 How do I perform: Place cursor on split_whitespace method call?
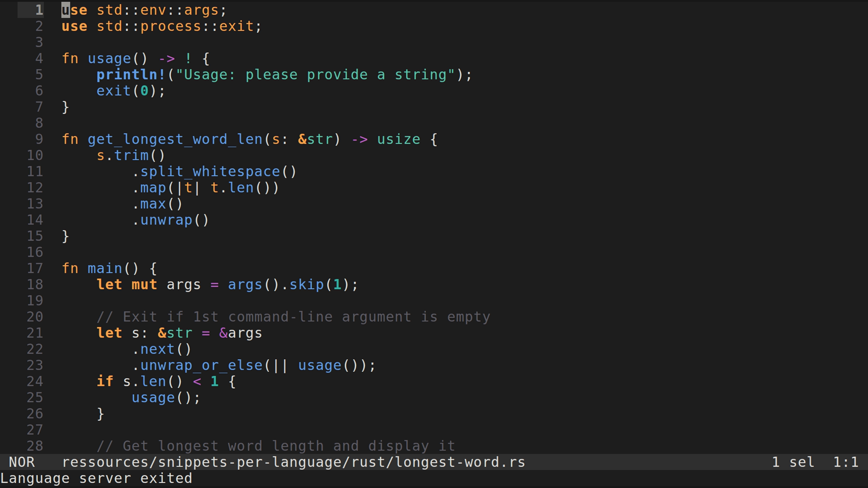tap(210, 172)
